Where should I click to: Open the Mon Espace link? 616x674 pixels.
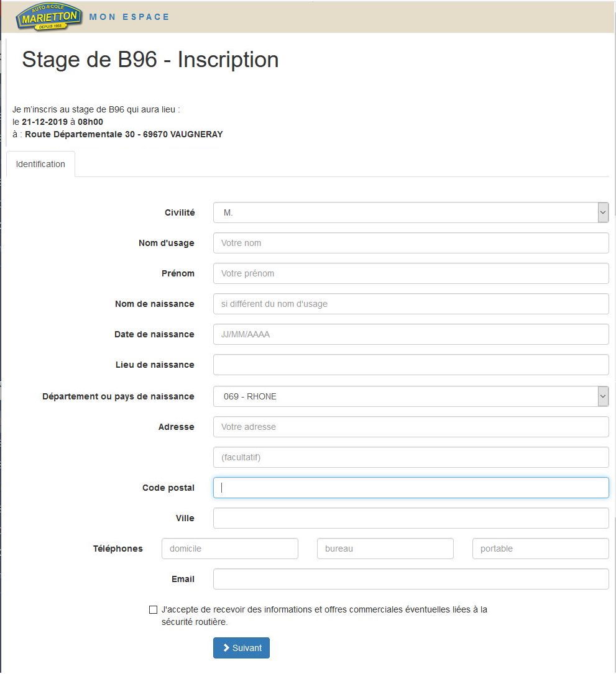[129, 17]
